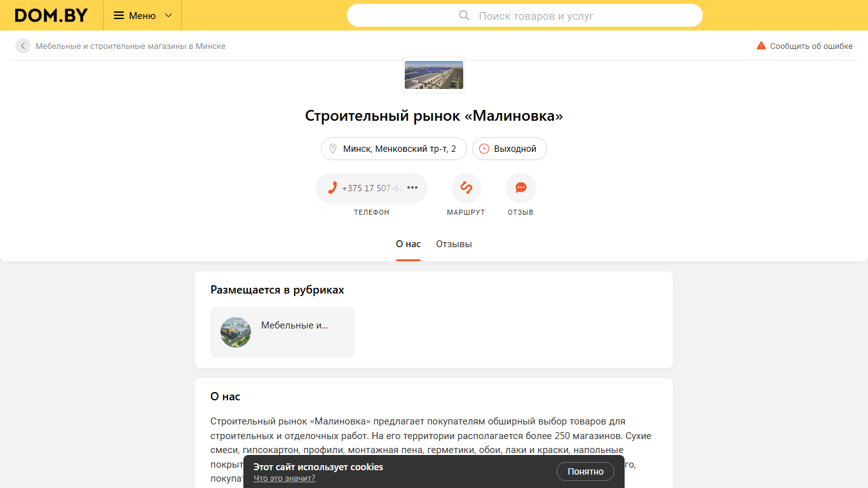Open working hours Выходной badge

[510, 149]
